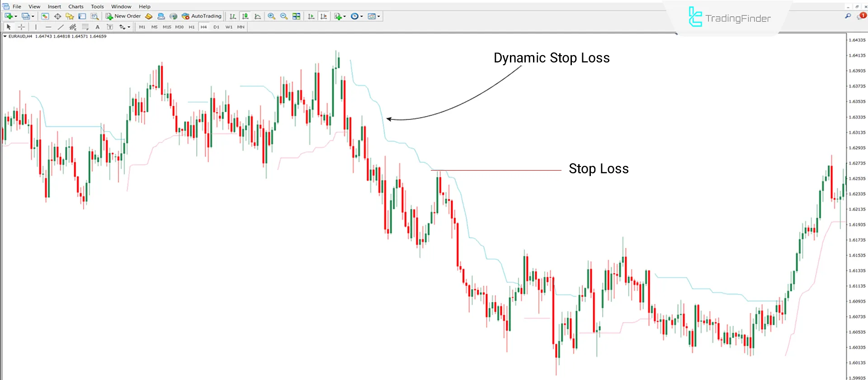Click the EURAUD,H4 chart title arrow
This screenshot has height=380, width=868.
point(5,36)
